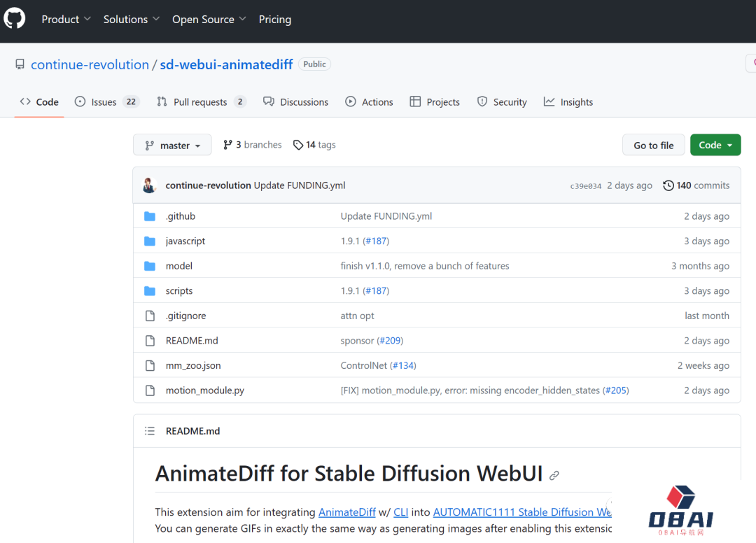Viewport: 756px width, 543px height.
Task: Click the model folder icon
Action: pos(150,266)
